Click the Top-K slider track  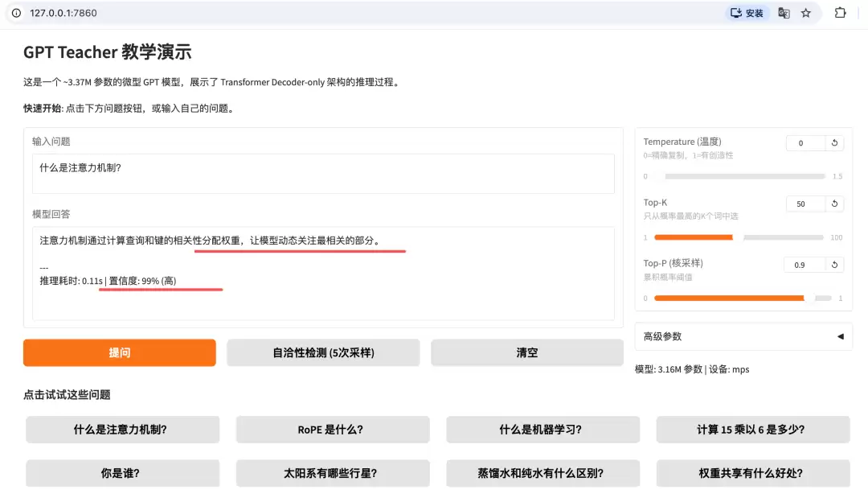[741, 237]
